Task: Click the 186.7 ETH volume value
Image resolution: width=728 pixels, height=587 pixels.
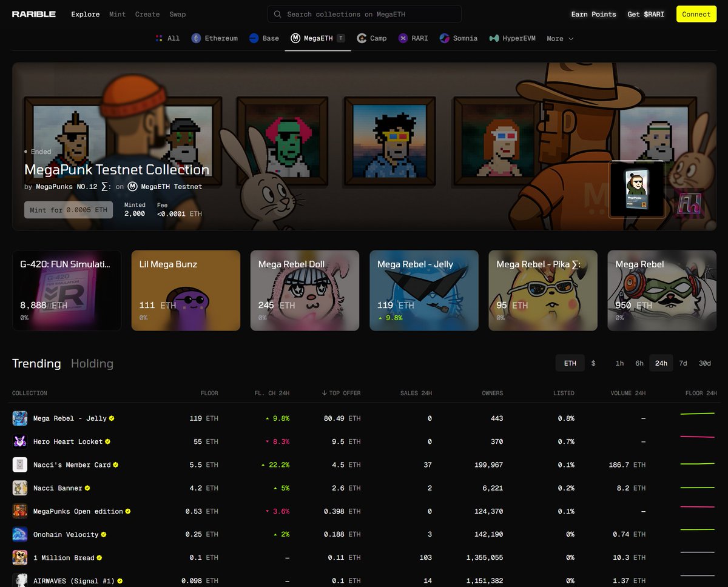Action: pyautogui.click(x=627, y=465)
